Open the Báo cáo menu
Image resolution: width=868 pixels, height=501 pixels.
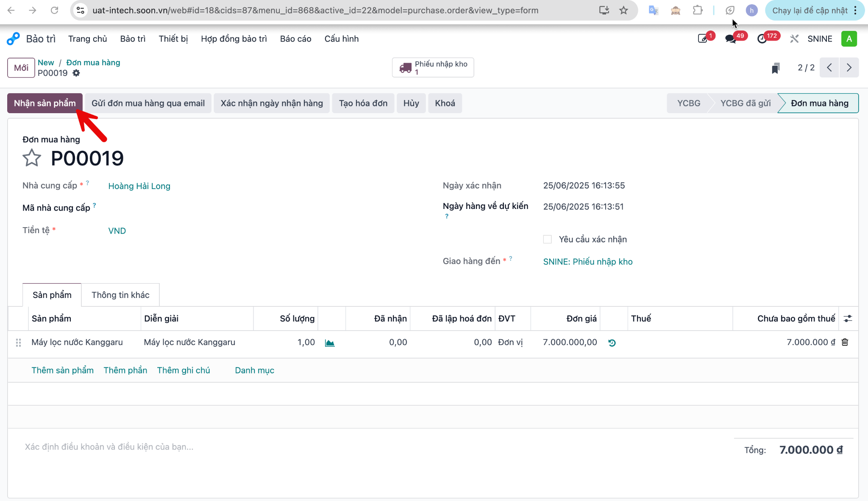[295, 39]
